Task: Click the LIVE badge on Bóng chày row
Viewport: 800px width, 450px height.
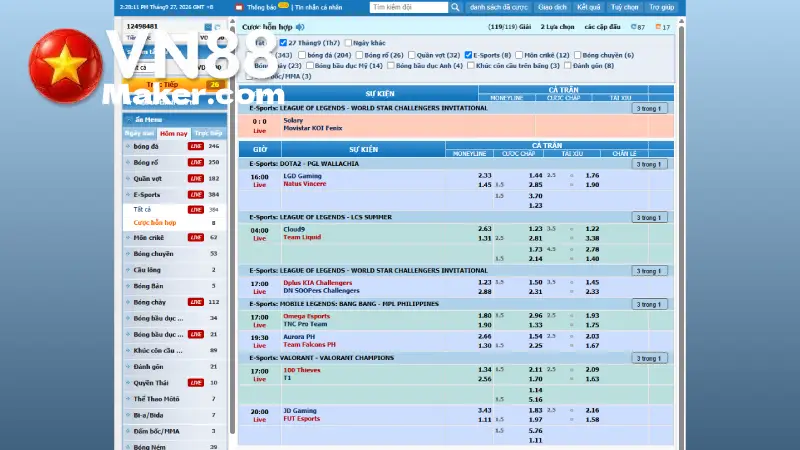Action: (196, 302)
